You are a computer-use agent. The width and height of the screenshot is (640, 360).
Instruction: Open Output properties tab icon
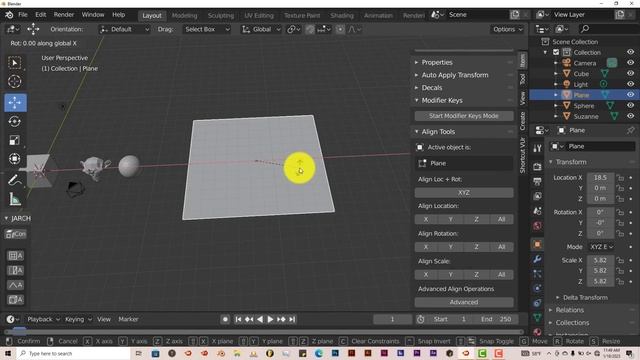tap(537, 181)
